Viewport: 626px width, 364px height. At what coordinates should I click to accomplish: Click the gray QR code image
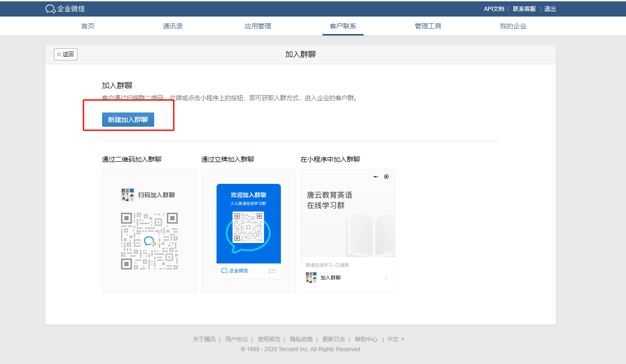[149, 241]
